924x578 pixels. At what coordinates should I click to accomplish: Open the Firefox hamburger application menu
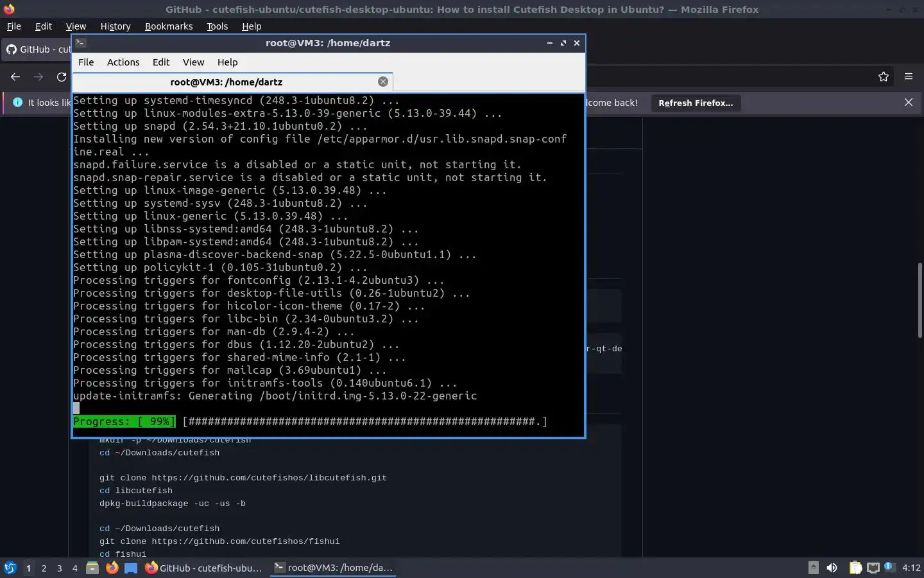909,76
